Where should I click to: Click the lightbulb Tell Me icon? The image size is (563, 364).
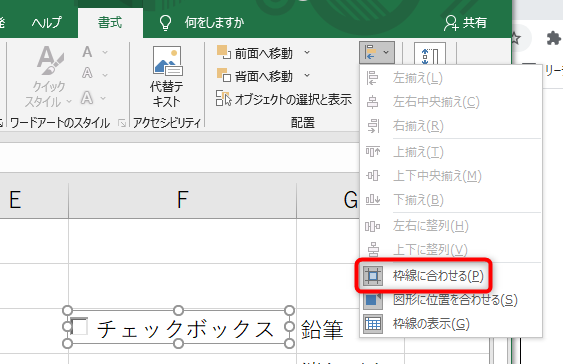[165, 23]
